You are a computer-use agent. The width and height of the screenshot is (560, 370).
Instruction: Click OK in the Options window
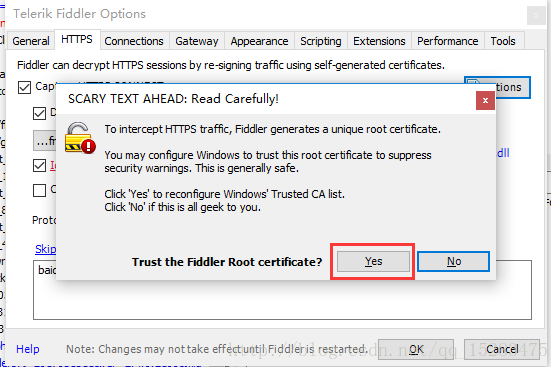point(416,349)
